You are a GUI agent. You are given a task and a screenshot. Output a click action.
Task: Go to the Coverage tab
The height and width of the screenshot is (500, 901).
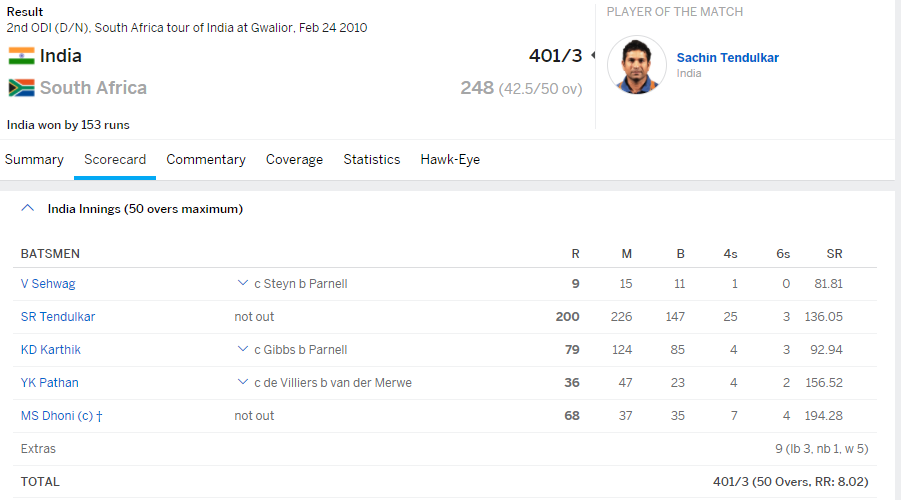(294, 160)
